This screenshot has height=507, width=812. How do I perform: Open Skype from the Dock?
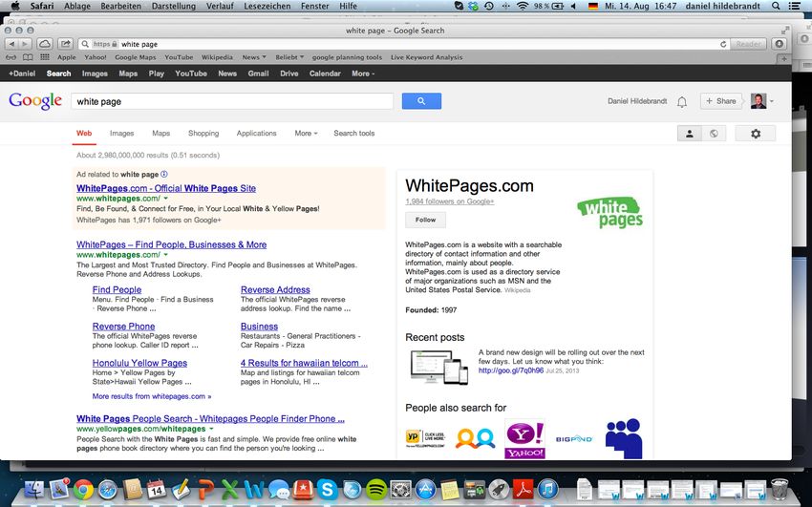coord(328,489)
